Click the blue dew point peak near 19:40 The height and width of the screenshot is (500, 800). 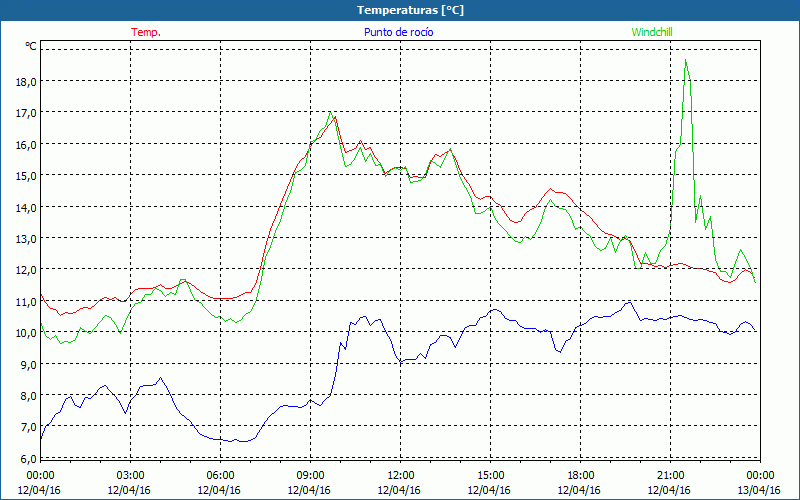(630, 302)
